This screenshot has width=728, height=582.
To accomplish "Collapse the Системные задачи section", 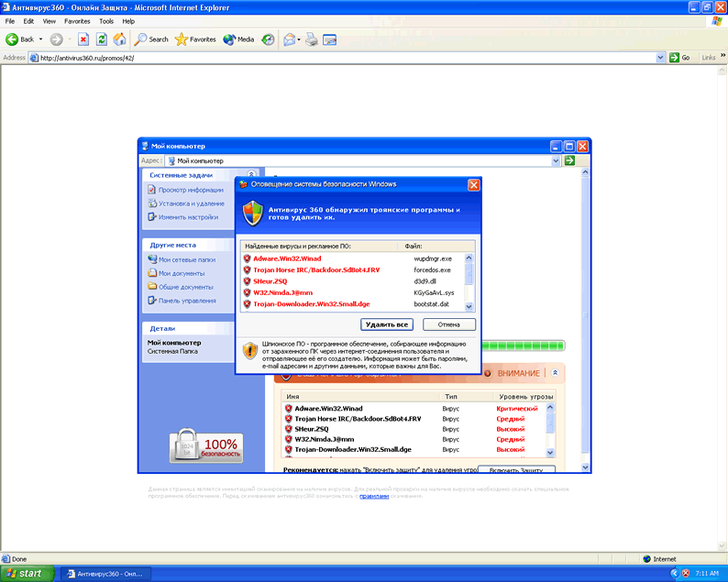I will coord(251,174).
